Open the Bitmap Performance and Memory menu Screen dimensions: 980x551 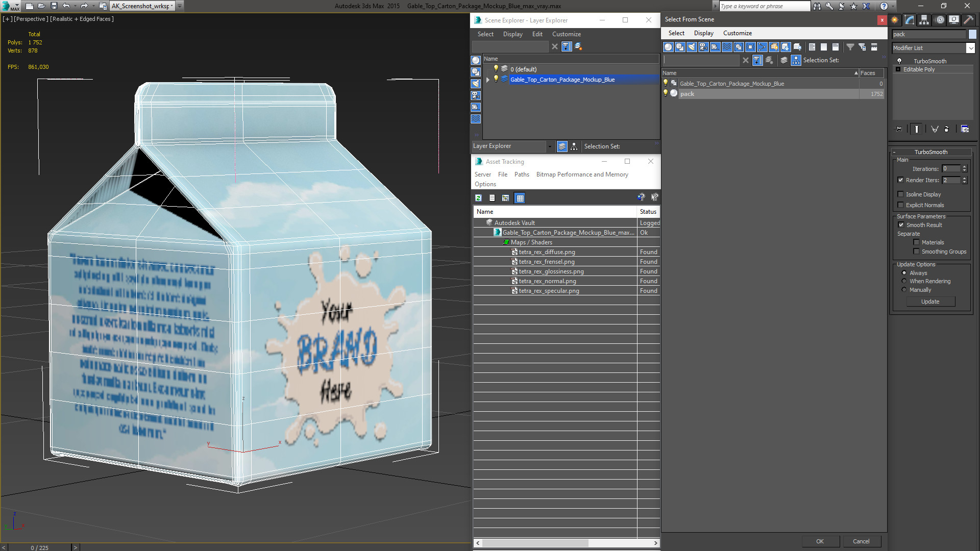click(x=582, y=174)
